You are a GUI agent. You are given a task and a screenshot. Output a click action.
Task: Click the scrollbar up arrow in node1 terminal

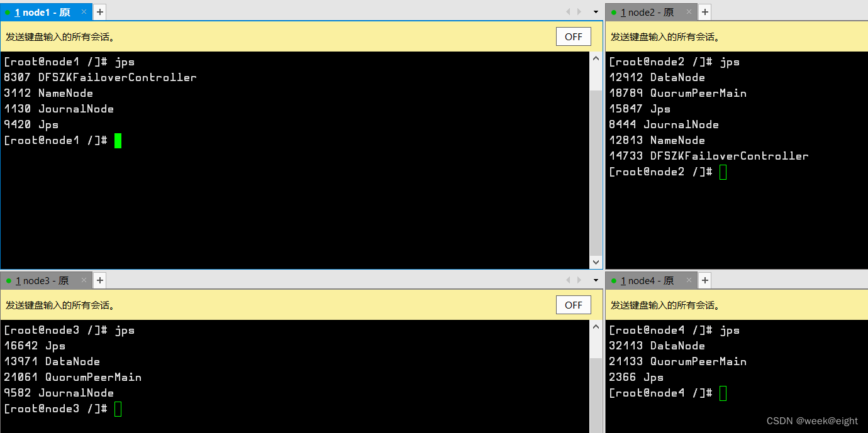tap(596, 58)
